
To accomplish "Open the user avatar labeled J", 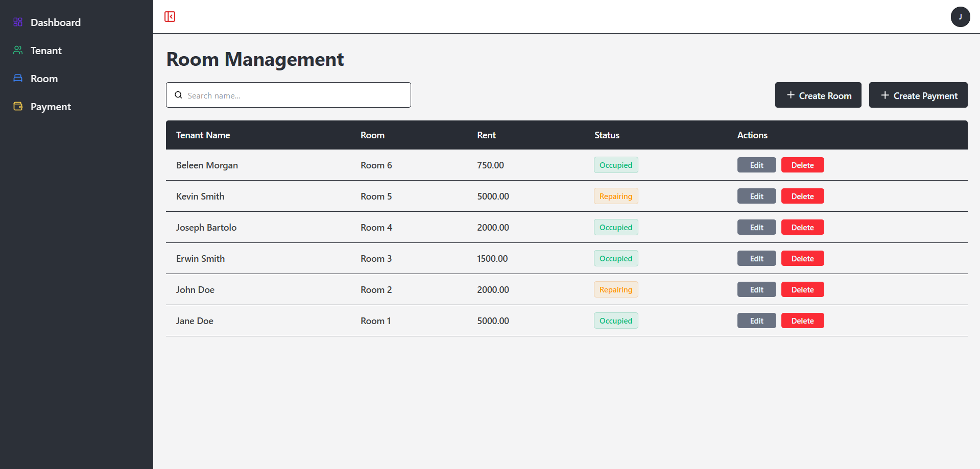I will pos(960,17).
